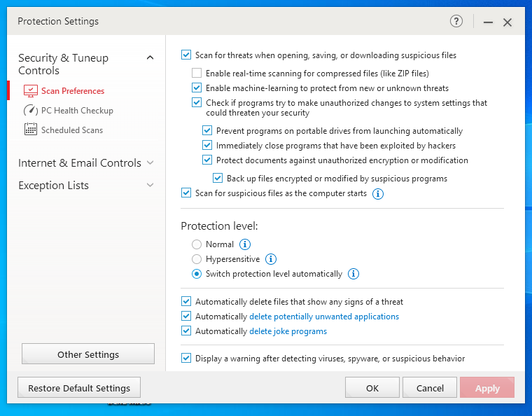Click the PC Health Checkup gauge icon
Screen dimensions: 532x416
[30, 111]
